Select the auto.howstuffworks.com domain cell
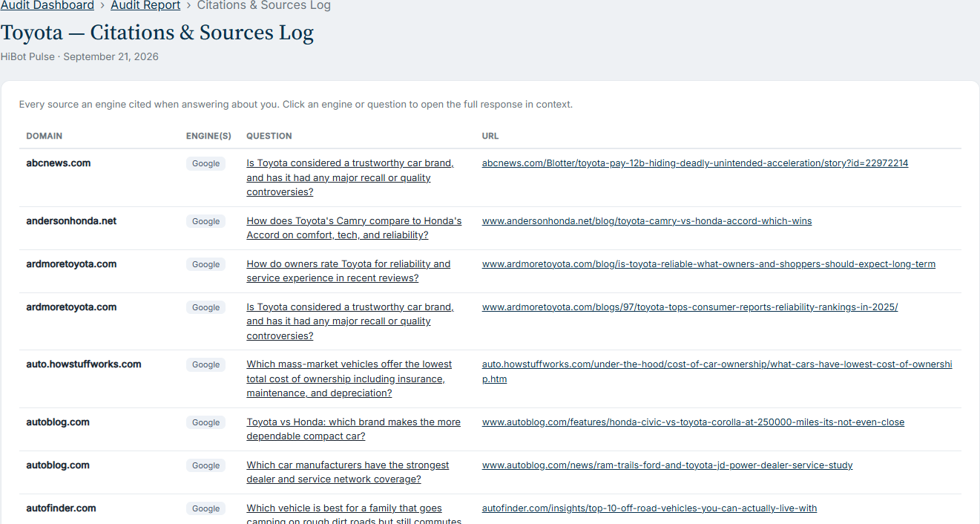The height and width of the screenshot is (524, 980). pyautogui.click(x=84, y=364)
